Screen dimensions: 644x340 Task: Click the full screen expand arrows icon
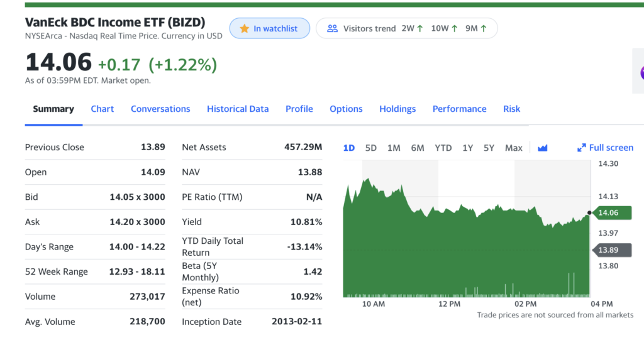(x=582, y=148)
